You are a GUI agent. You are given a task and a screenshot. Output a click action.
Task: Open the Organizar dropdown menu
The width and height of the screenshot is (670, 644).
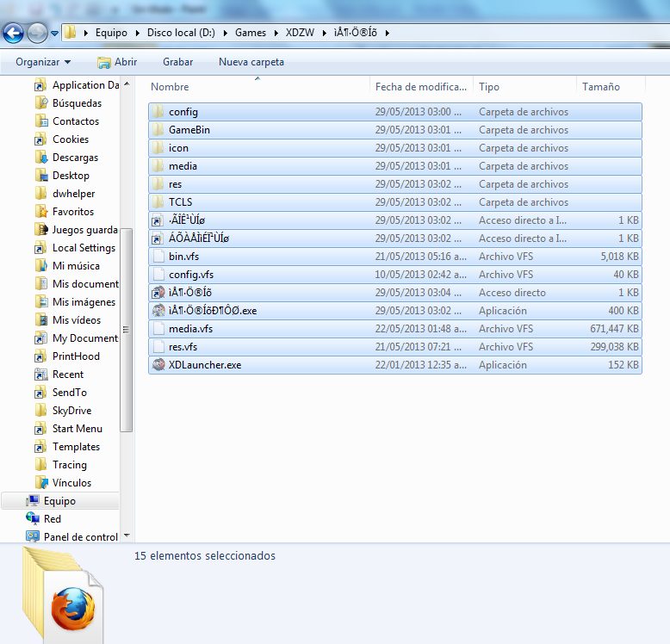(43, 62)
